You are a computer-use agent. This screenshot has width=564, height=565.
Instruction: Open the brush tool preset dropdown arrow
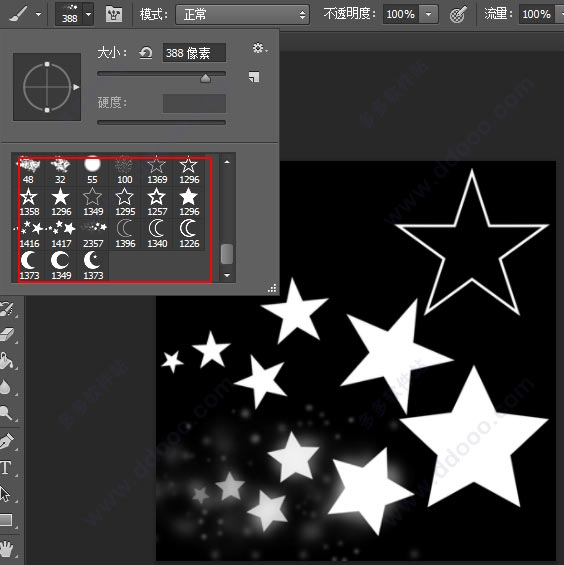coord(39,14)
